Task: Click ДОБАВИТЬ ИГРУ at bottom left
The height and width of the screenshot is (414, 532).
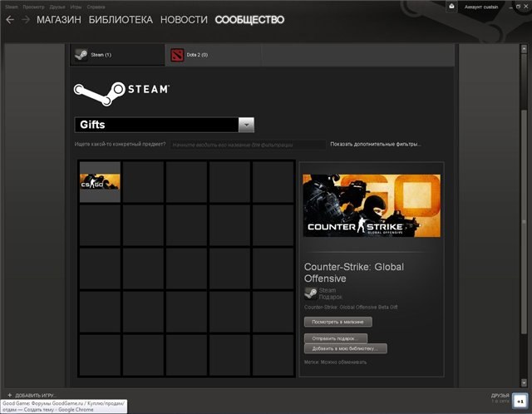Action: 36,396
